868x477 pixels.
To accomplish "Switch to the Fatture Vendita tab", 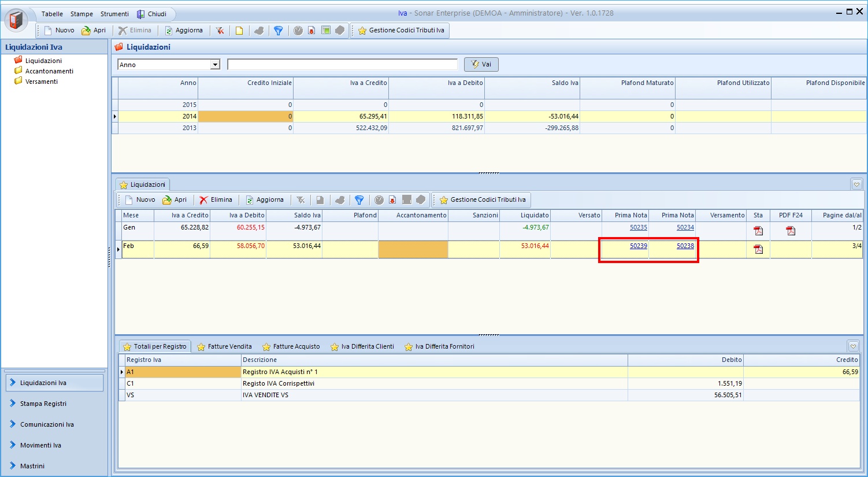I will point(224,347).
